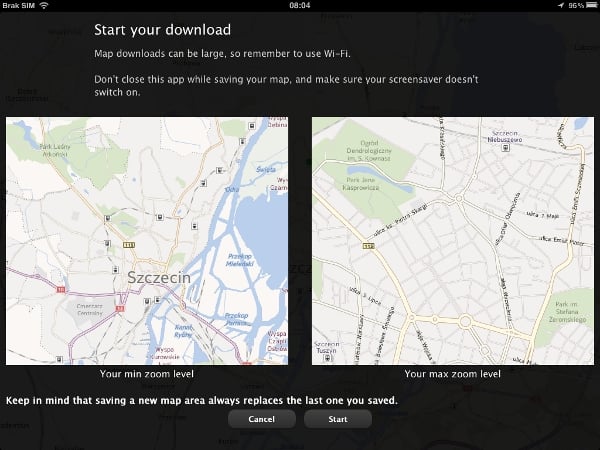Viewport: 600px width, 450px height.
Task: Click the 'Park im. Stefana Żeromskiego' label
Action: point(567,312)
